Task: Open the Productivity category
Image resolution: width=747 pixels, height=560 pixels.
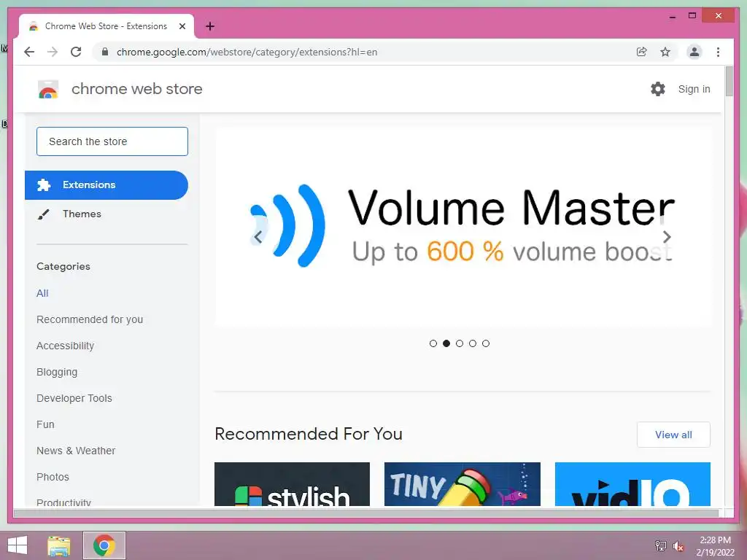Action: click(x=63, y=502)
